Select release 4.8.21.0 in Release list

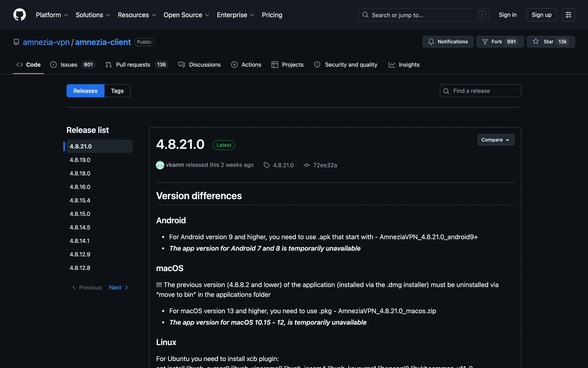(100, 146)
